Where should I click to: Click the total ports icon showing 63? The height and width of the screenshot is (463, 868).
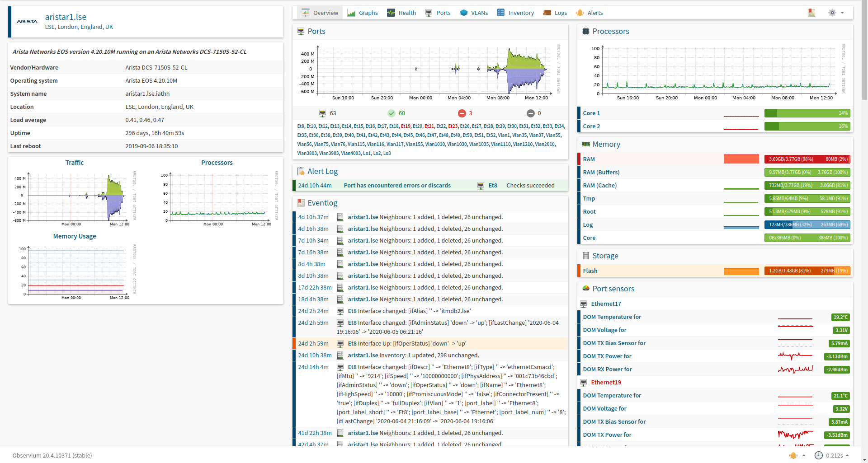[x=322, y=113]
